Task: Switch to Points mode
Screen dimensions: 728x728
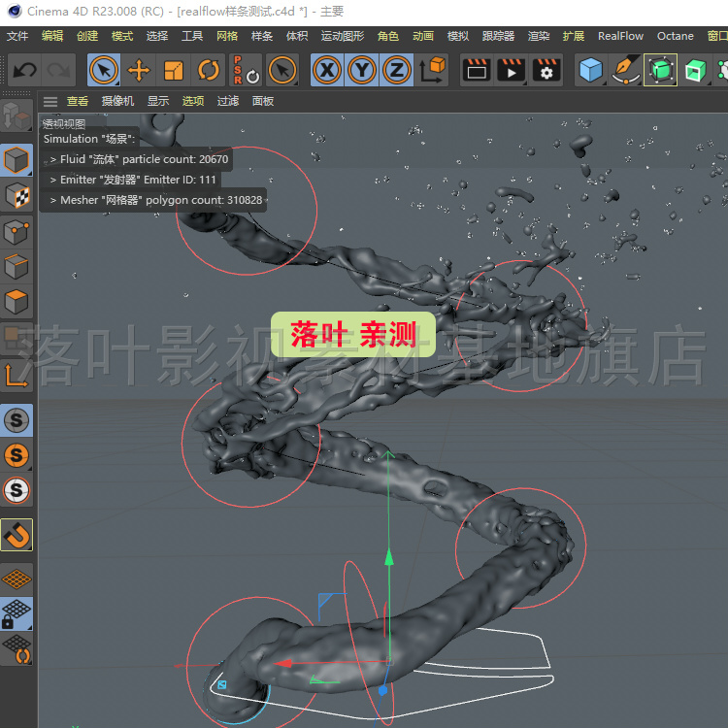Action: 17,231
